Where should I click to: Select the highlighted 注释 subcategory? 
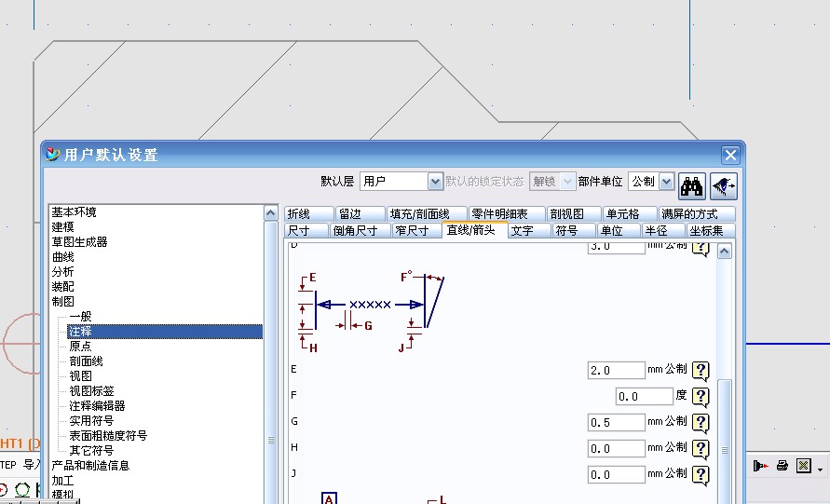(165, 332)
